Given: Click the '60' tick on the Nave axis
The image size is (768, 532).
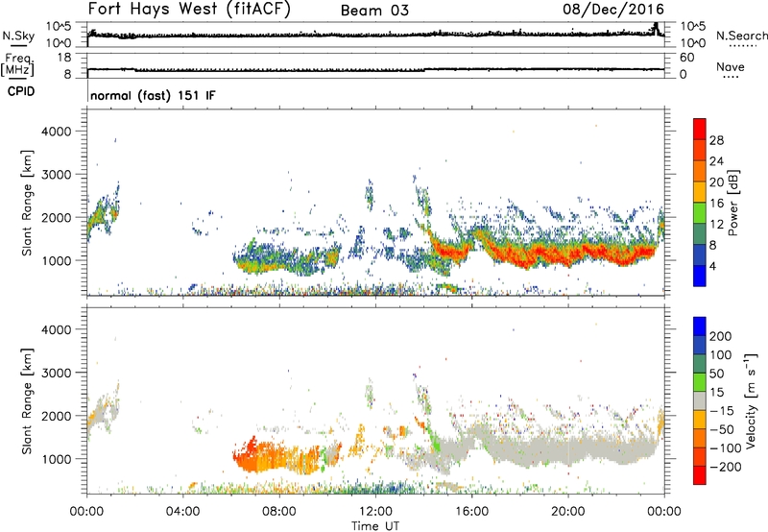Looking at the screenshot, I should (x=686, y=58).
